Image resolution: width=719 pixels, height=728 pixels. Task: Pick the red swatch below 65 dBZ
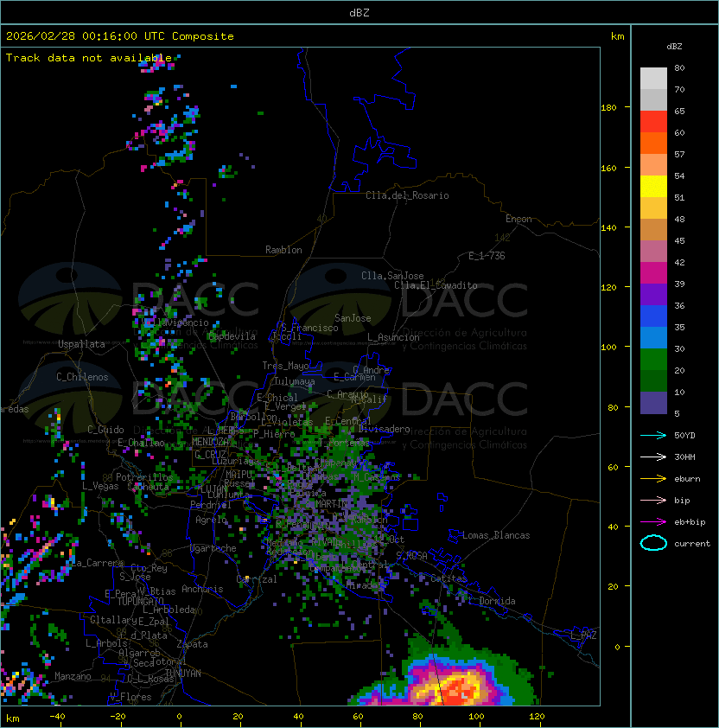653,122
